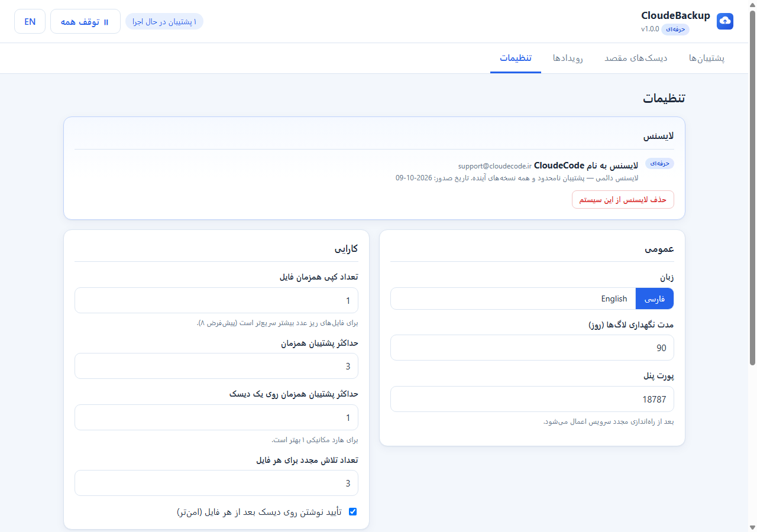This screenshot has width=757, height=532.
Task: Click the pause all (توقف همه) button
Action: pos(85,21)
